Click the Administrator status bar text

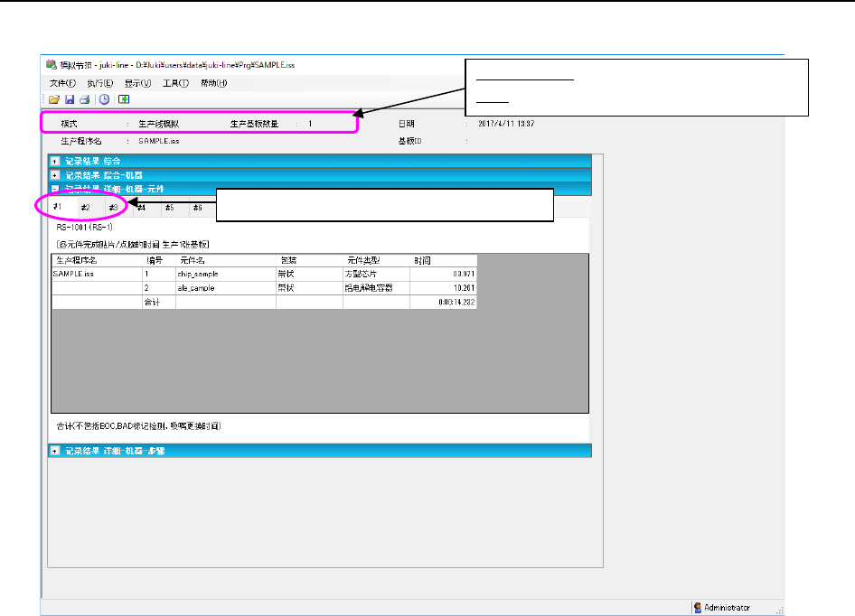tap(727, 607)
